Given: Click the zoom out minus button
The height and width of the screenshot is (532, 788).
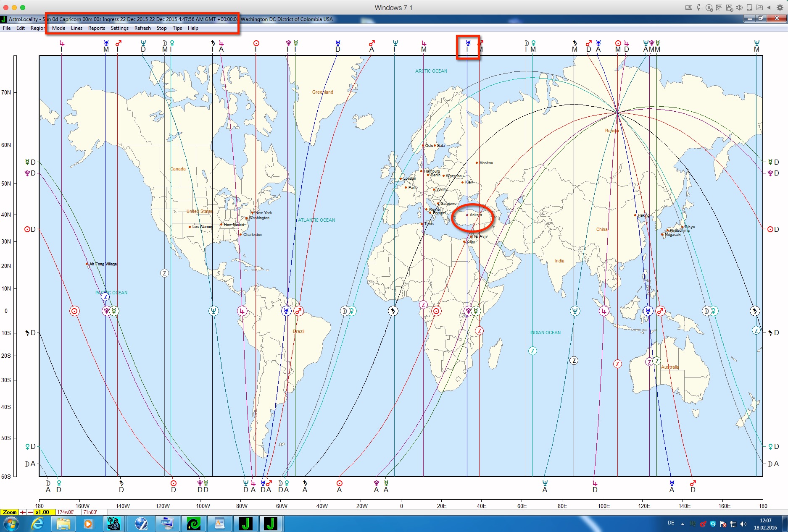Looking at the screenshot, I should pos(30,512).
